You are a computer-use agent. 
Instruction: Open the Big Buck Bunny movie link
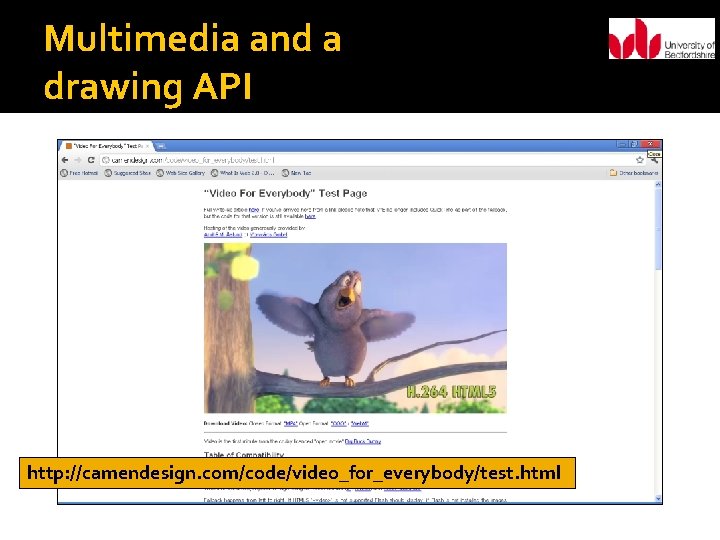pos(363,441)
